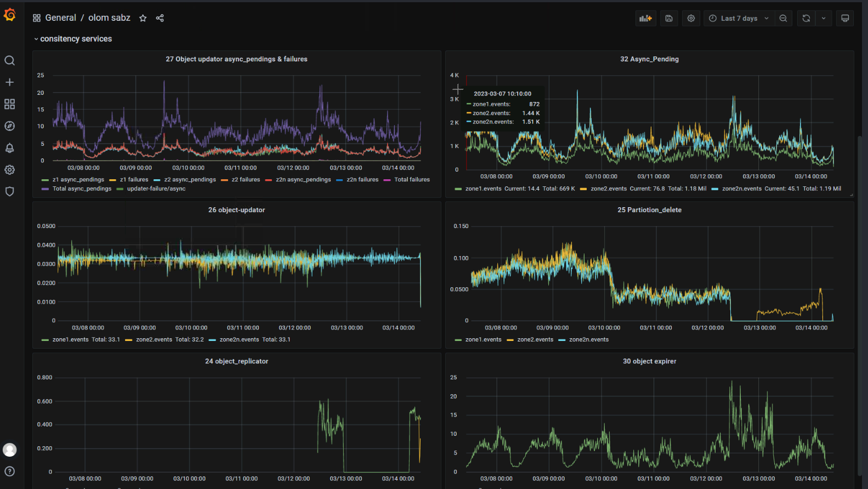Click the olom sabz dashboard title
Image resolution: width=868 pixels, height=489 pixels.
point(109,18)
